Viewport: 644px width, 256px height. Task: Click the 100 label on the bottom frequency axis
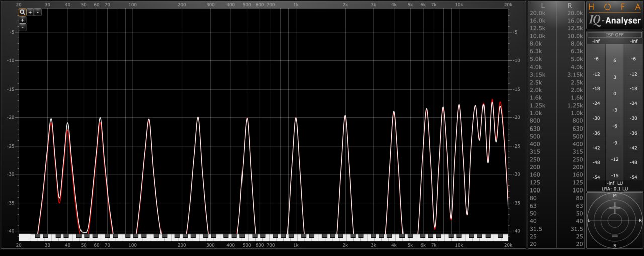132,245
